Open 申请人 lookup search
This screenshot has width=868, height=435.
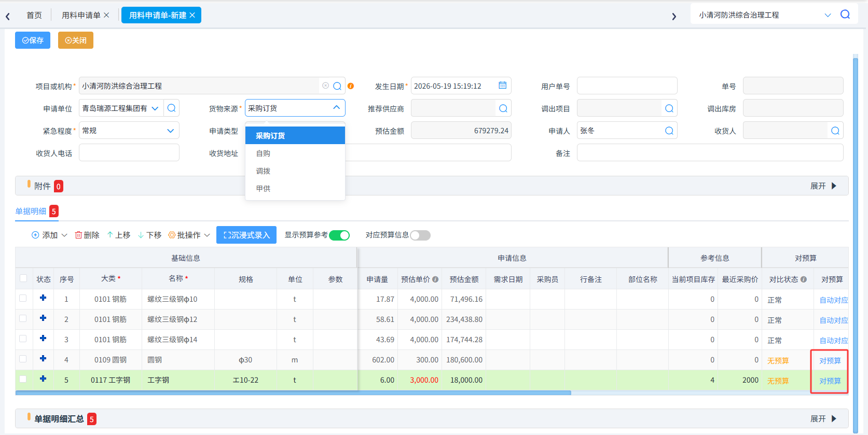(x=669, y=131)
